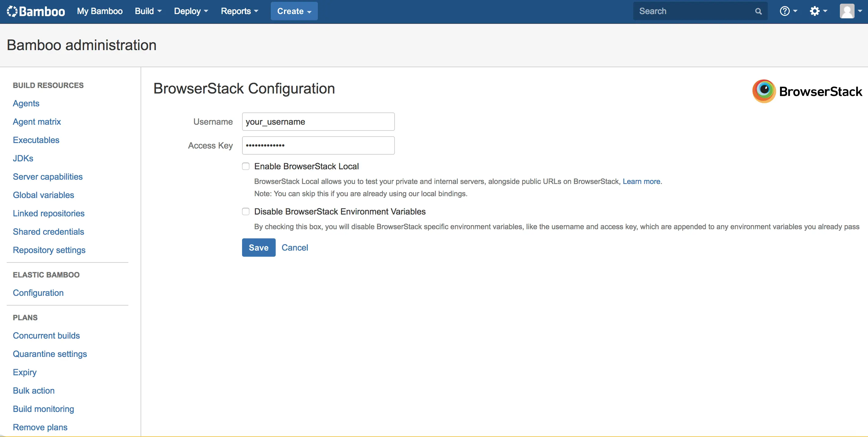Open the help question mark icon
The height and width of the screenshot is (437, 868).
[785, 11]
